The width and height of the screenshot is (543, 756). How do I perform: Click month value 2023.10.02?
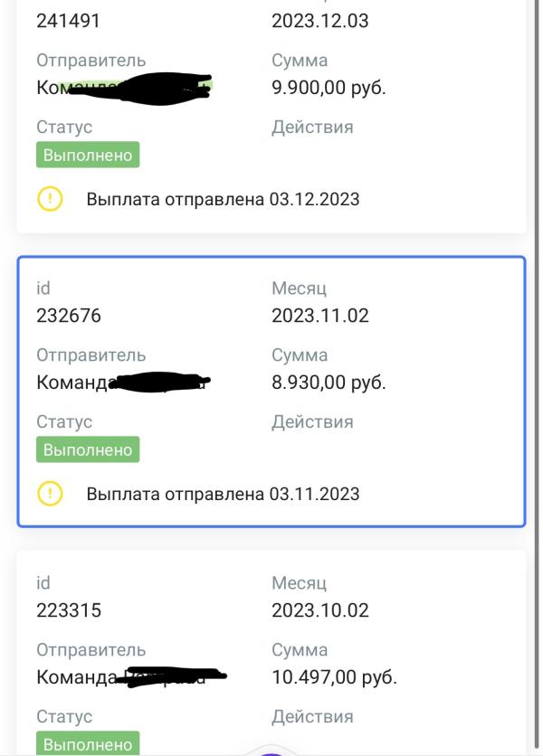tap(320, 610)
